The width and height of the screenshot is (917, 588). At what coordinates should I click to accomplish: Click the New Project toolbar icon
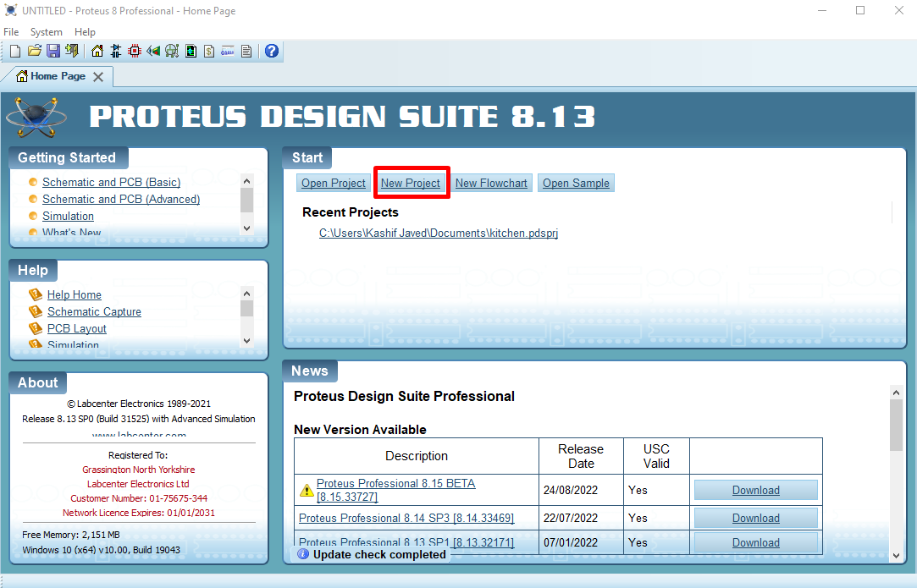pos(16,52)
